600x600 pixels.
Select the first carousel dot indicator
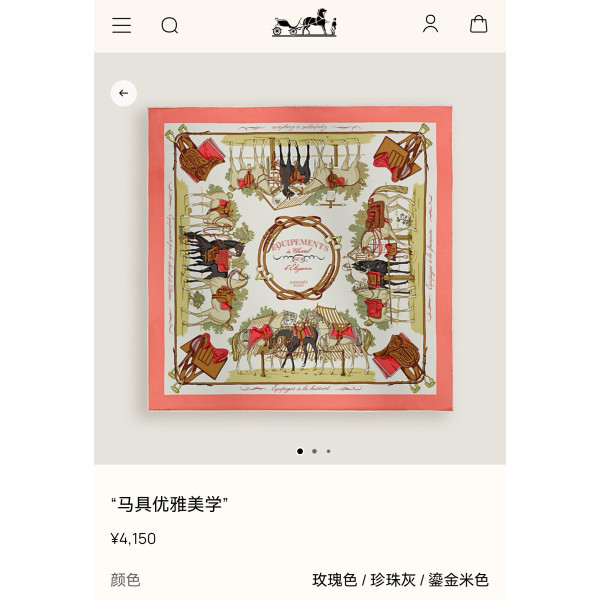coord(300,451)
